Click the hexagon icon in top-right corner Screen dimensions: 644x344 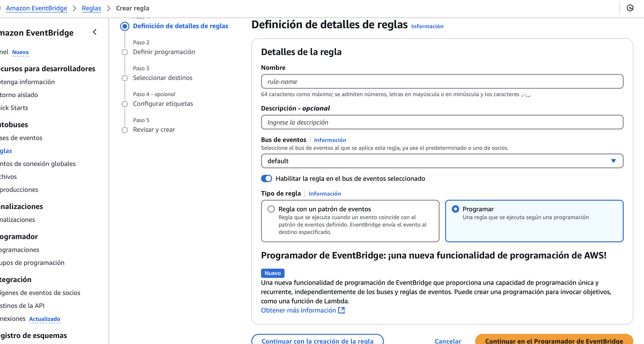(x=630, y=8)
